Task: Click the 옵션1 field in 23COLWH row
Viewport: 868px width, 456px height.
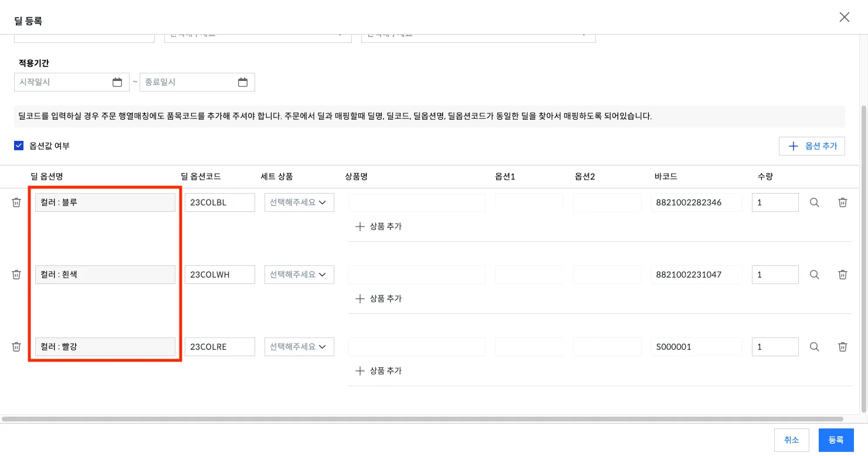Action: pyautogui.click(x=529, y=275)
